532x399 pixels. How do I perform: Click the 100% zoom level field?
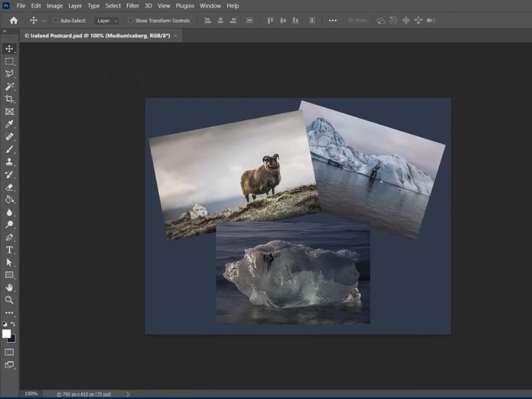pyautogui.click(x=31, y=394)
